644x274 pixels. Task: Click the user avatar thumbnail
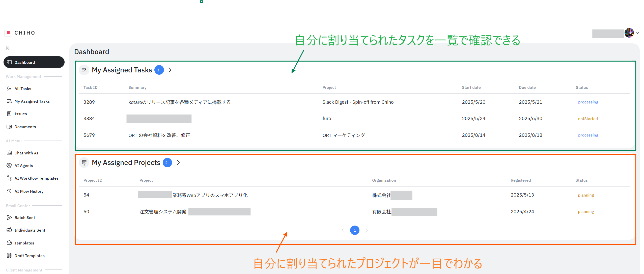pyautogui.click(x=629, y=33)
